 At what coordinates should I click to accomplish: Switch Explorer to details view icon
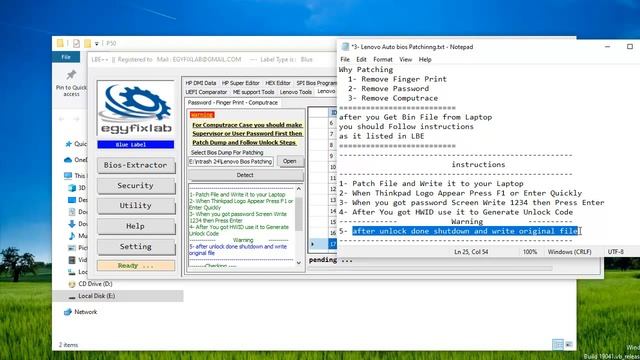[x=558, y=344]
